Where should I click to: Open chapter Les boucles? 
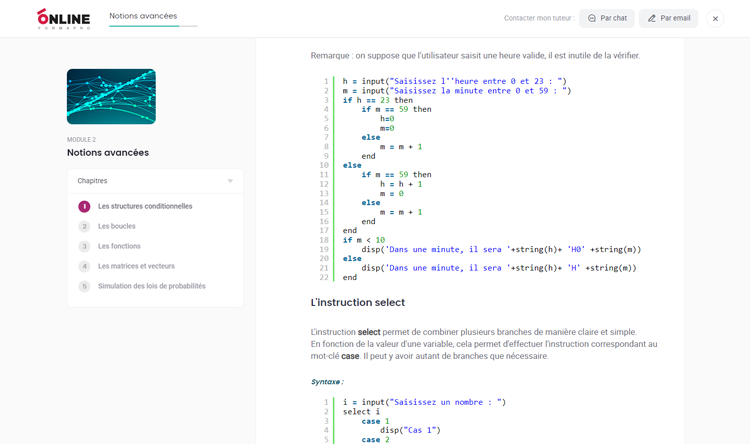117,226
